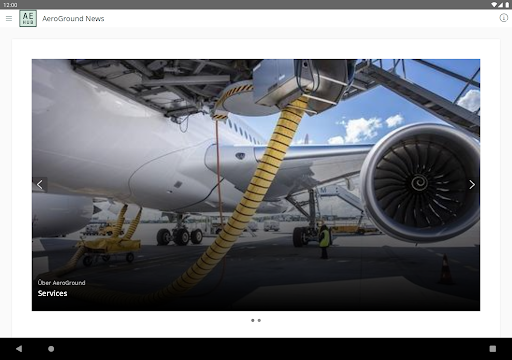Viewport: 512px width, 360px height.
Task: Tap the AE Hub app logo
Action: tap(28, 19)
